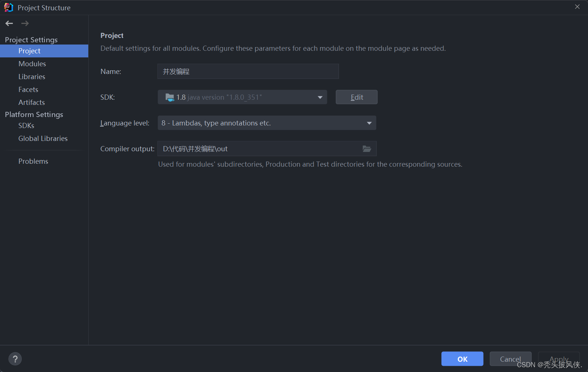Open the Modules settings page
This screenshot has height=372, width=588.
coord(44,64)
